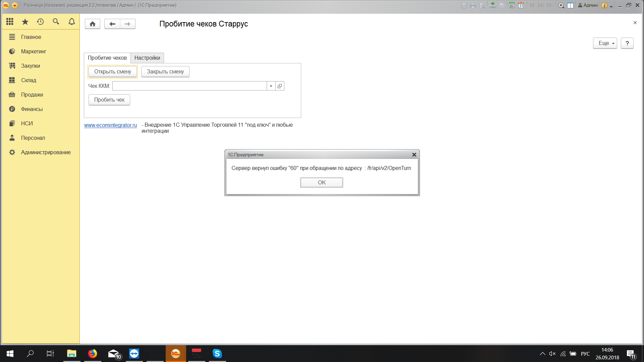The height and width of the screenshot is (362, 644).
Task: Click the Открыть смену button
Action: (x=113, y=72)
